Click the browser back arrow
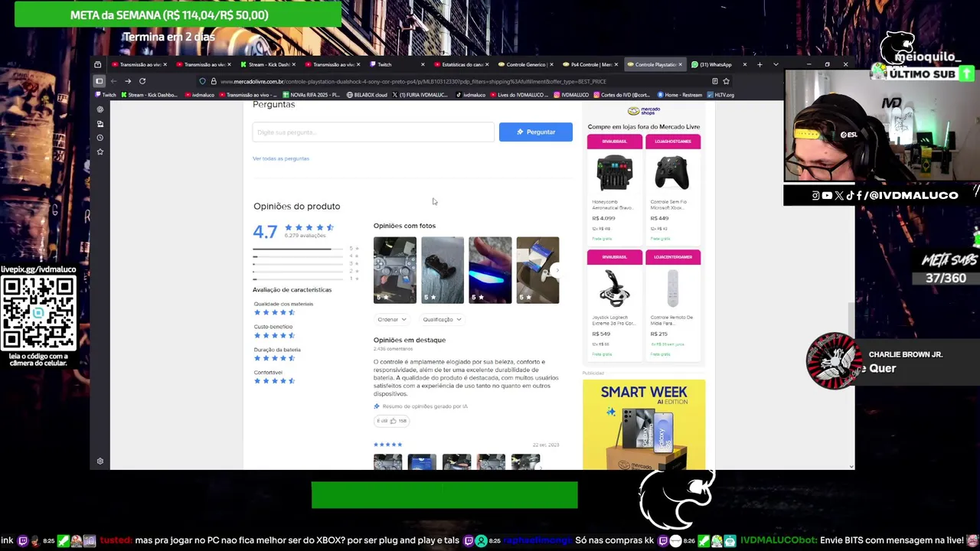Viewport: 980px width, 551px height. (113, 81)
